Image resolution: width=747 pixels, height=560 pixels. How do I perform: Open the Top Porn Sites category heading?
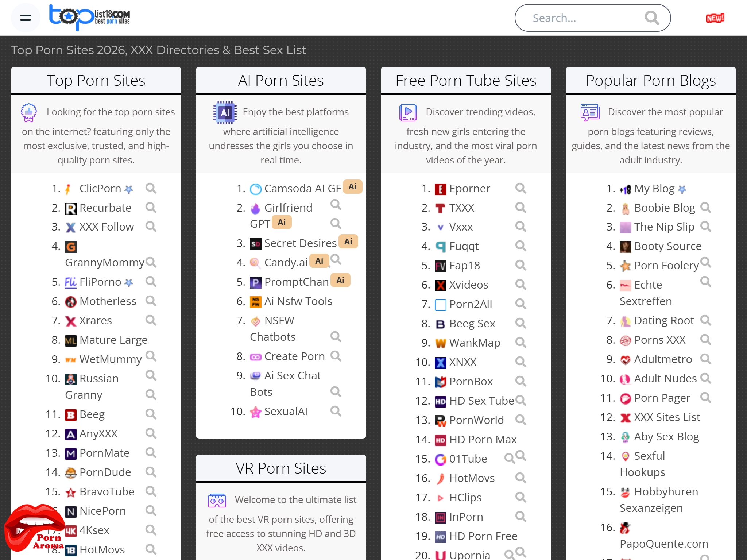(96, 81)
